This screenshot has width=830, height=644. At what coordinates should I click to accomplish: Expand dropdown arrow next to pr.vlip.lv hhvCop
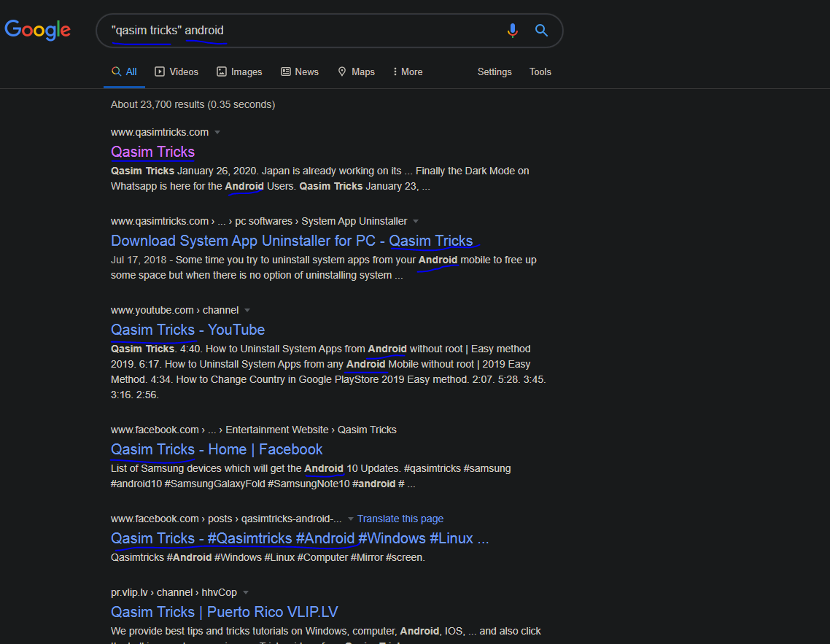click(246, 592)
